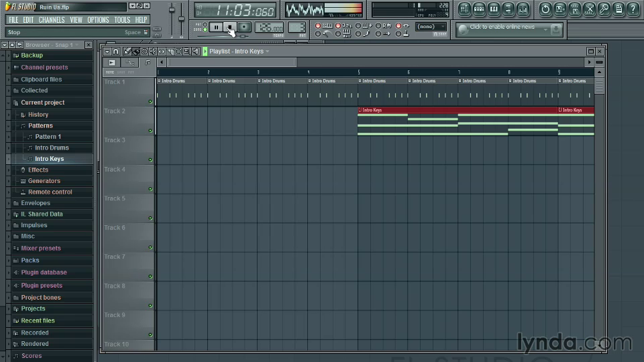Screen dimensions: 644x362
Task: Click the Stop transport button
Action: pos(230,27)
